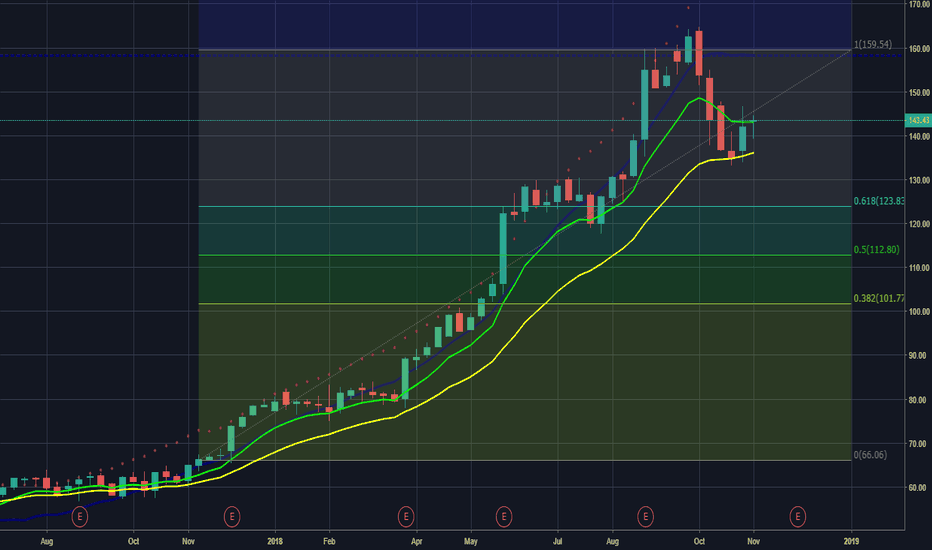This screenshot has width=932, height=550.
Task: Click the Feb label on time axis
Action: pos(329,542)
